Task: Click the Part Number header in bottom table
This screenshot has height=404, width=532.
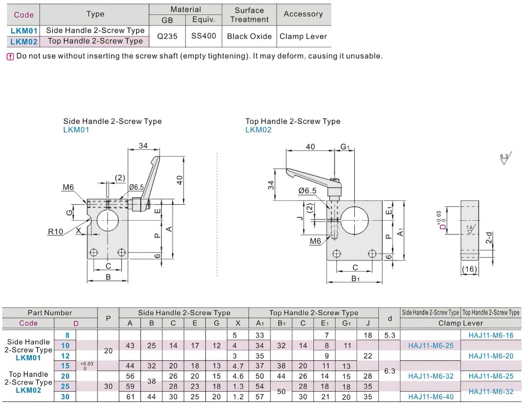Action: [x=50, y=313]
